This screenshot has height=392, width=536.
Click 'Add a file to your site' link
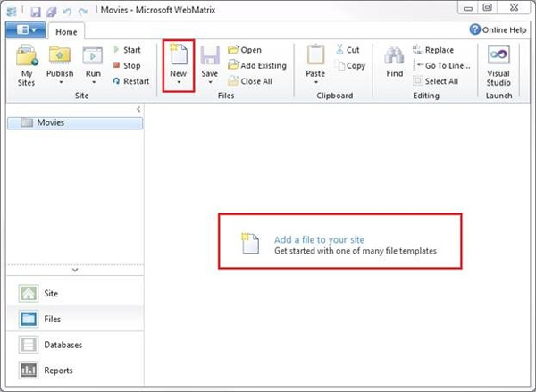(319, 239)
